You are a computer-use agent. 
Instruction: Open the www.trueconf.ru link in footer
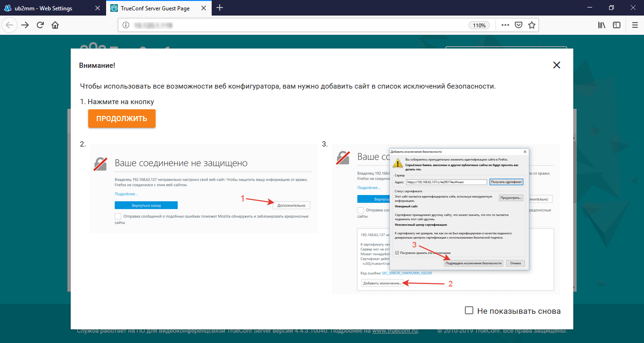(x=396, y=331)
